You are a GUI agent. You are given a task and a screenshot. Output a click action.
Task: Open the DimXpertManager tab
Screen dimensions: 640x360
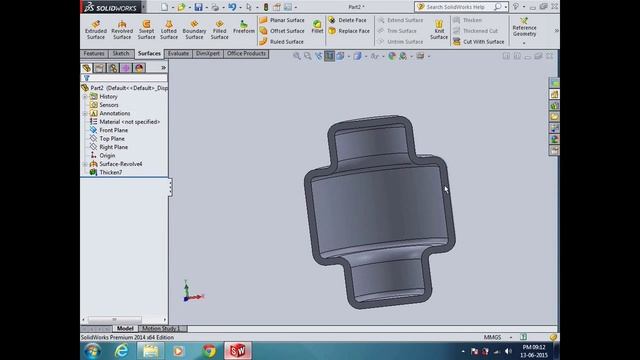click(x=126, y=68)
